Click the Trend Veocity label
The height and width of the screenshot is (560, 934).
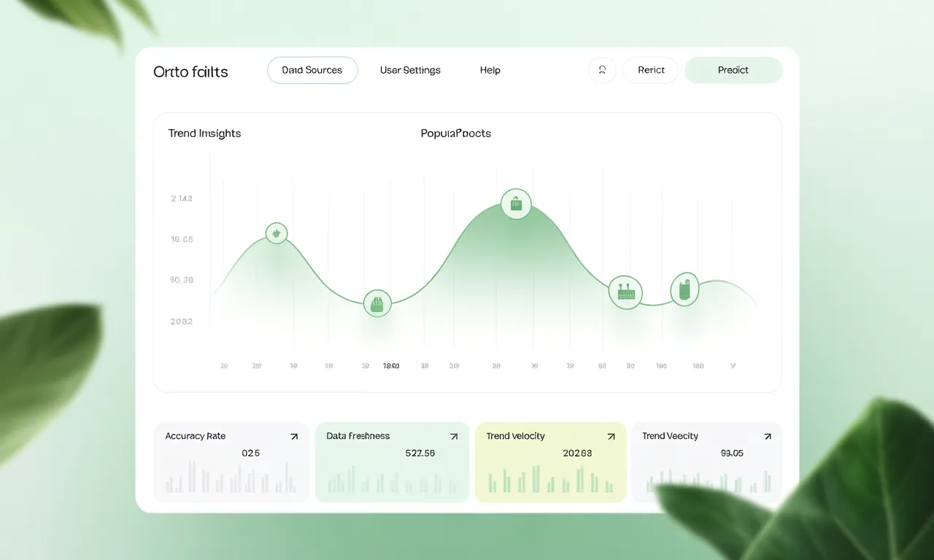[671, 436]
